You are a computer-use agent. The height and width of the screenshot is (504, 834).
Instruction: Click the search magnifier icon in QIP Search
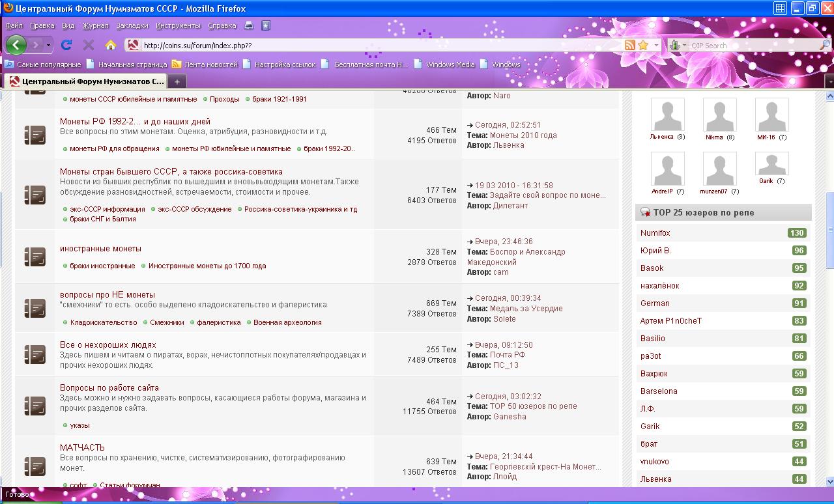825,45
